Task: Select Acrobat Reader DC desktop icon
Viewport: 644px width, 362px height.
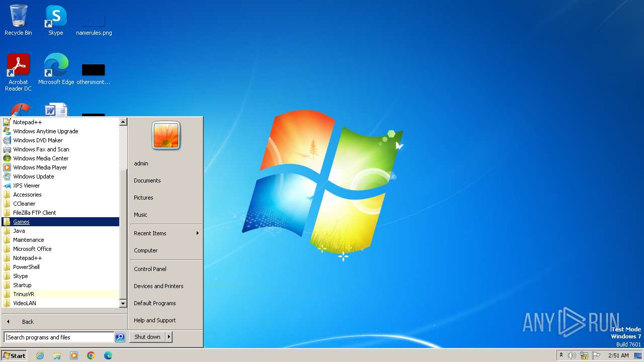Action: point(18,72)
